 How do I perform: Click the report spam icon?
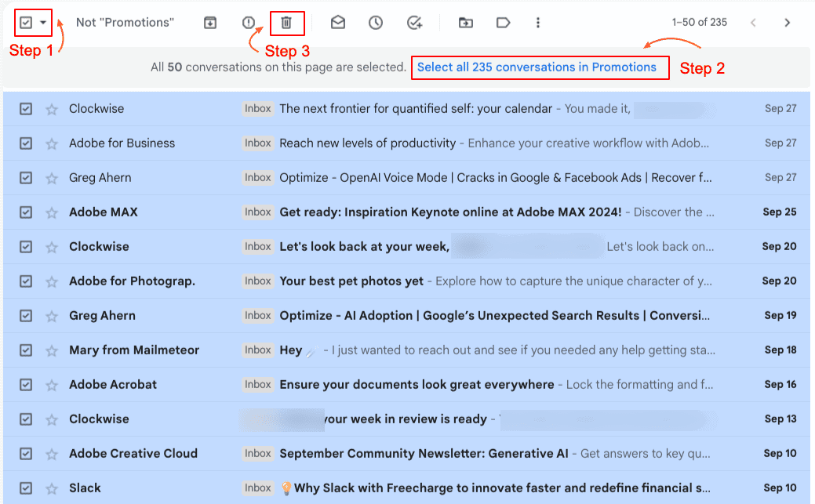[x=249, y=23]
